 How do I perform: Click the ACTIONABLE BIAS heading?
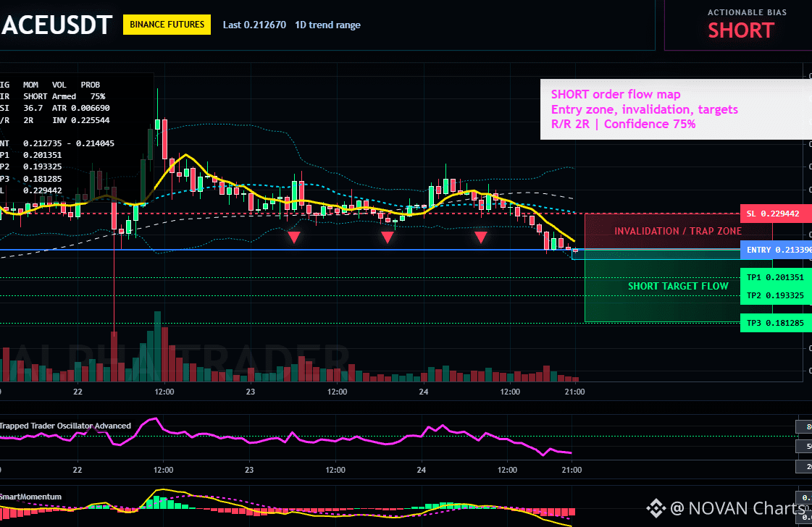pos(747,12)
